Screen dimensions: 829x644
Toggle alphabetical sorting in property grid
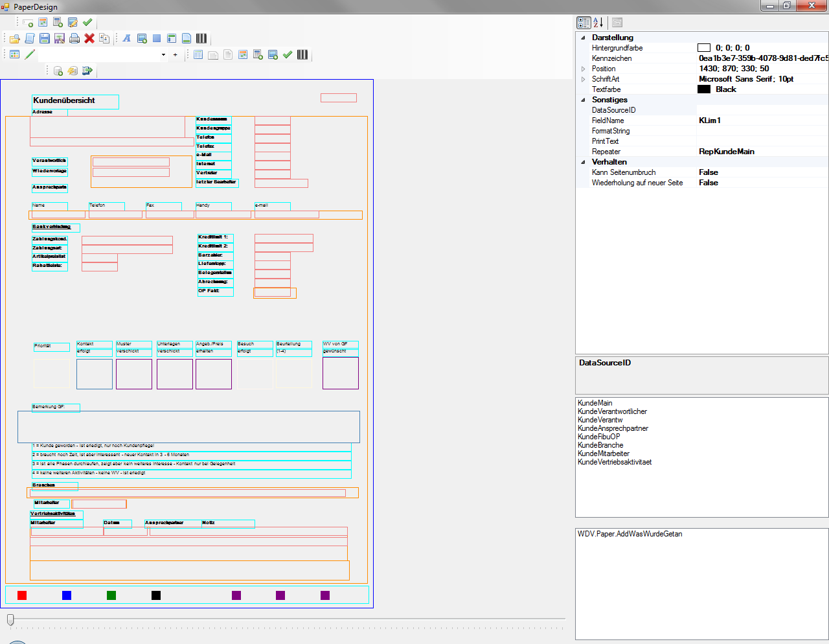point(598,23)
